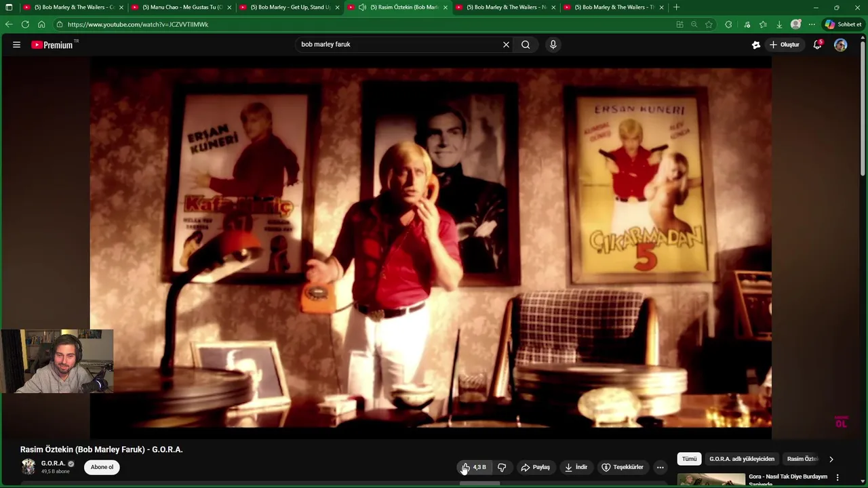Open browser home page
The image size is (868, 488).
click(x=41, y=24)
